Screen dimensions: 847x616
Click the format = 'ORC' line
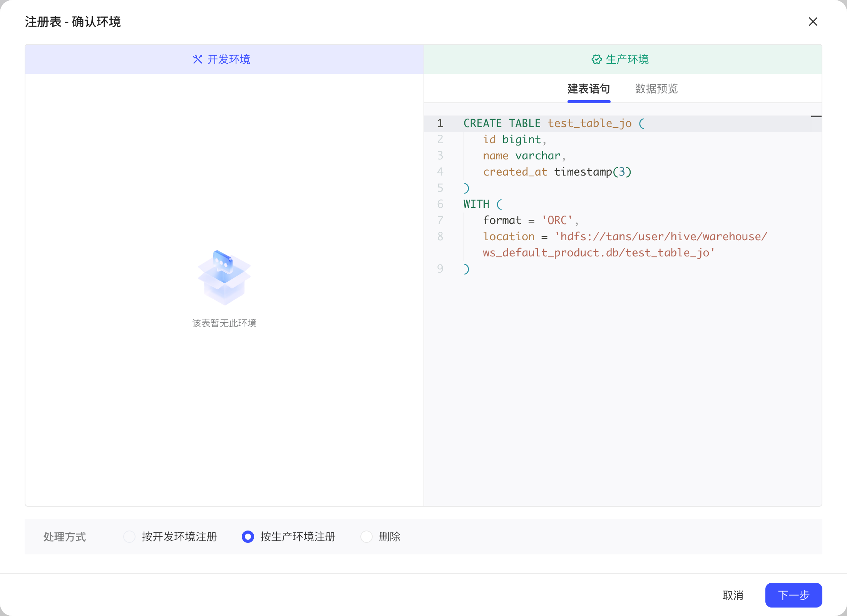(531, 220)
